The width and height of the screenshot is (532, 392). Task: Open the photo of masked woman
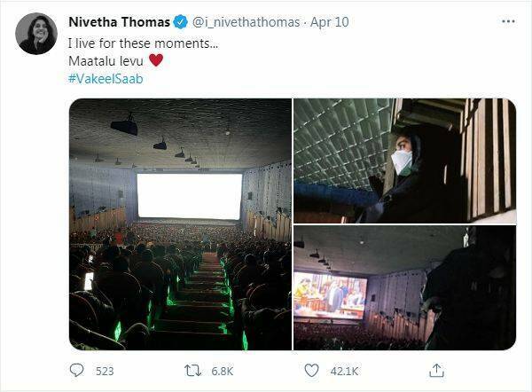405,161
